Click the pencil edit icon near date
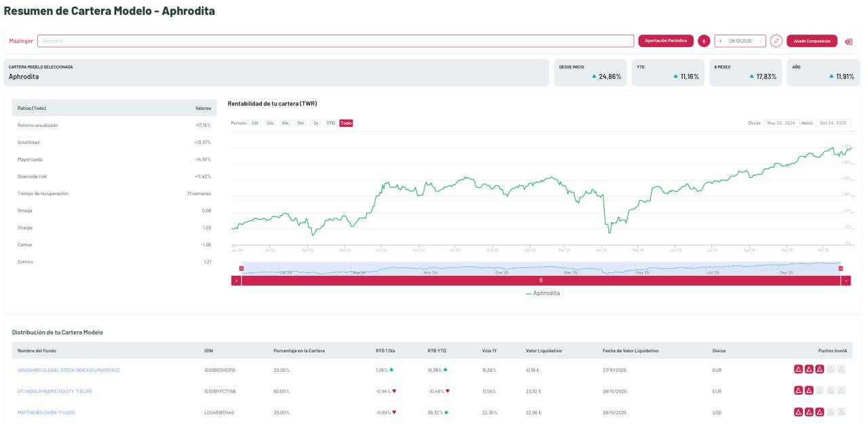 click(x=776, y=41)
